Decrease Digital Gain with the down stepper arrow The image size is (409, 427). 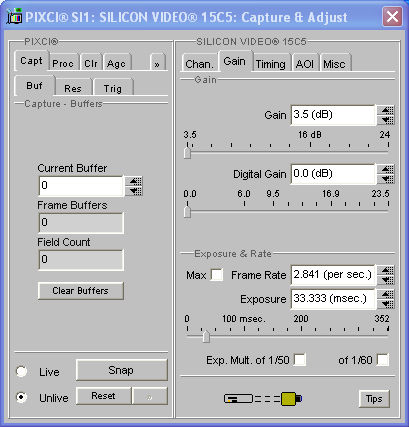tap(386, 179)
